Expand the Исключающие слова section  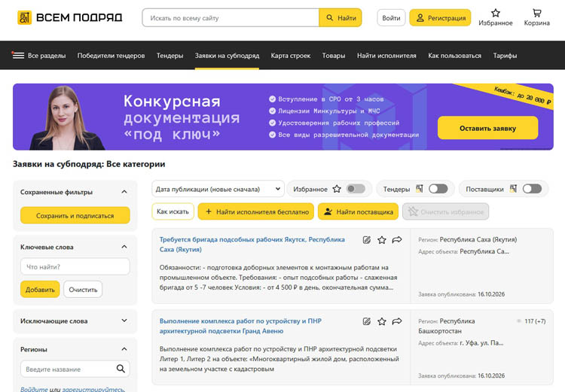coord(124,321)
